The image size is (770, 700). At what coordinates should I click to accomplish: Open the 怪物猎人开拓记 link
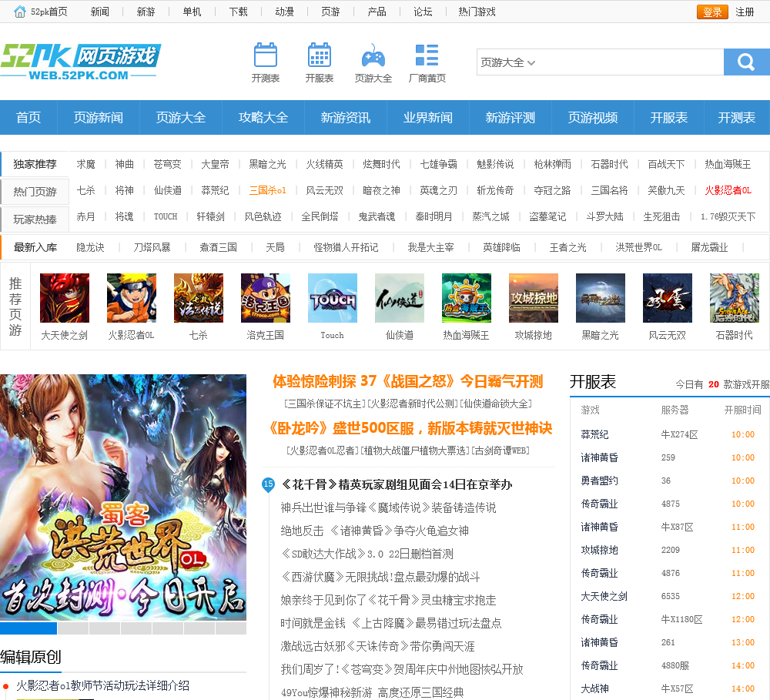(346, 247)
